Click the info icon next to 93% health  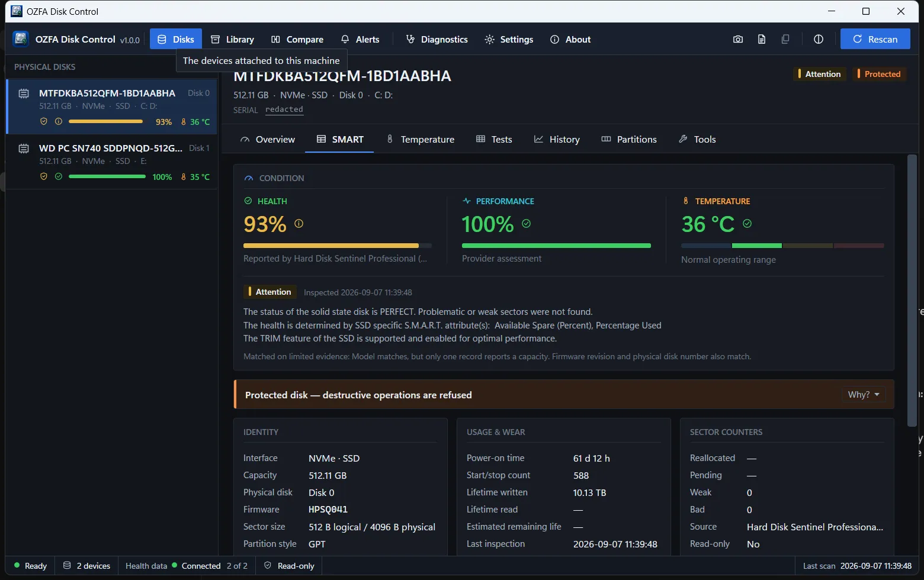[x=299, y=224]
